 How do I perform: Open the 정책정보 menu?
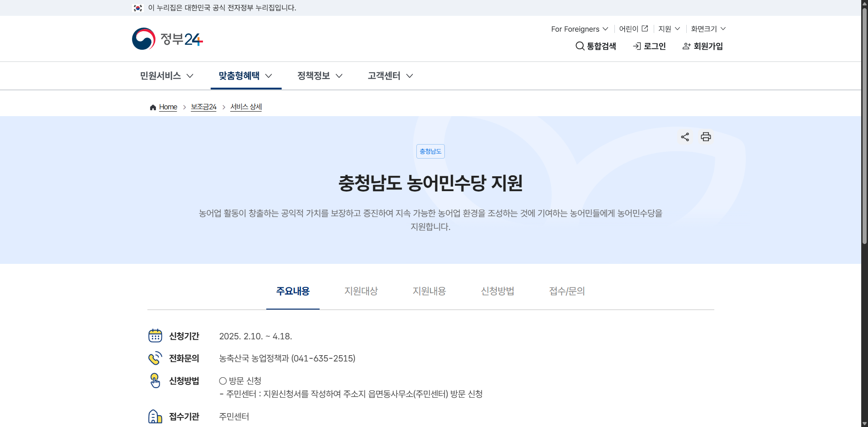(x=319, y=75)
